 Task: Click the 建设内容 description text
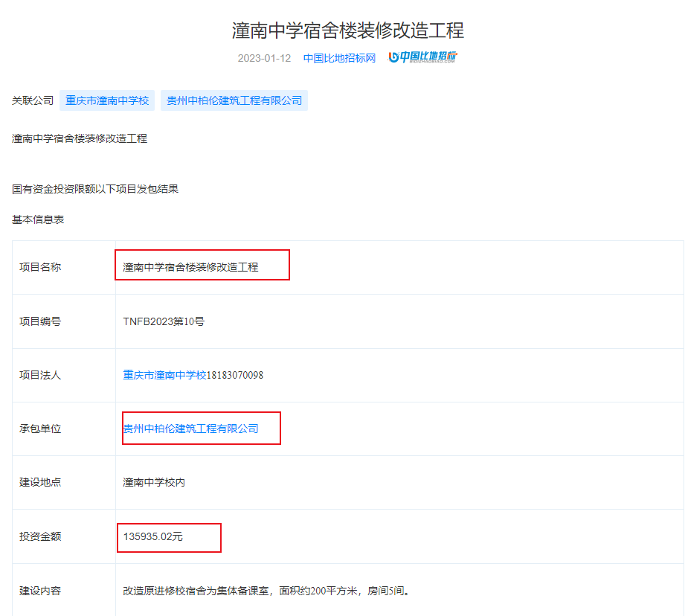pos(266,591)
